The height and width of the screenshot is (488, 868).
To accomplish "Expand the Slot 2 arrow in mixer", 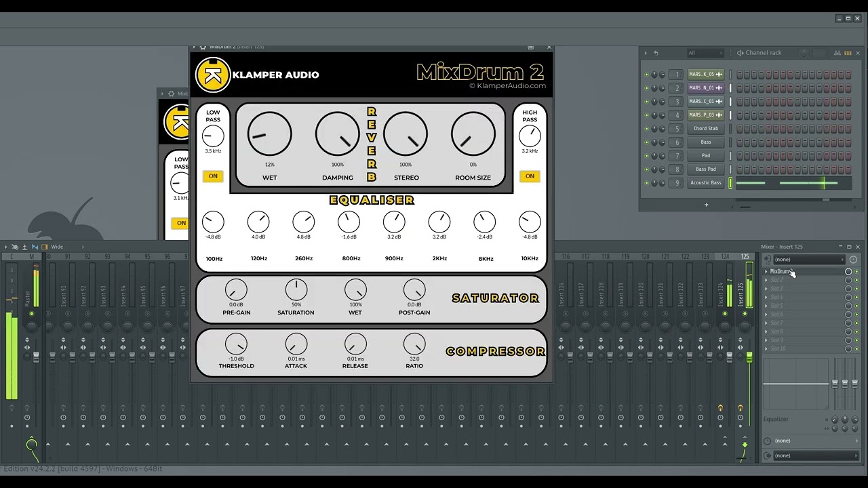I will 766,280.
